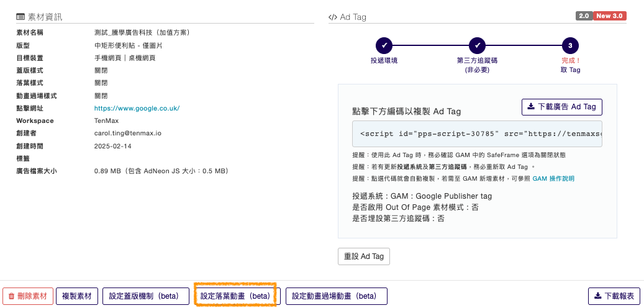Click the 投遞環境 step circle
This screenshot has width=644, height=308.
(x=384, y=45)
